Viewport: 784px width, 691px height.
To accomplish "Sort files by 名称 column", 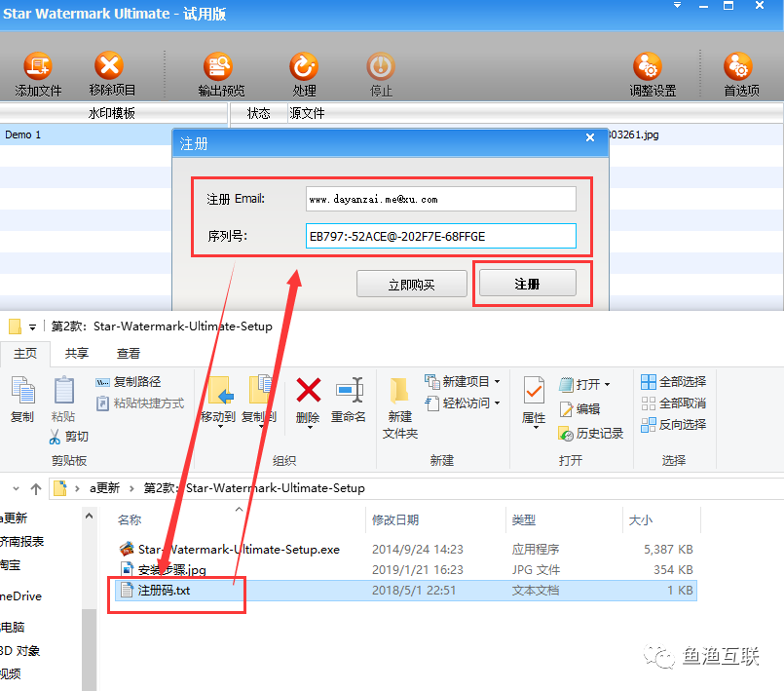I will click(130, 519).
